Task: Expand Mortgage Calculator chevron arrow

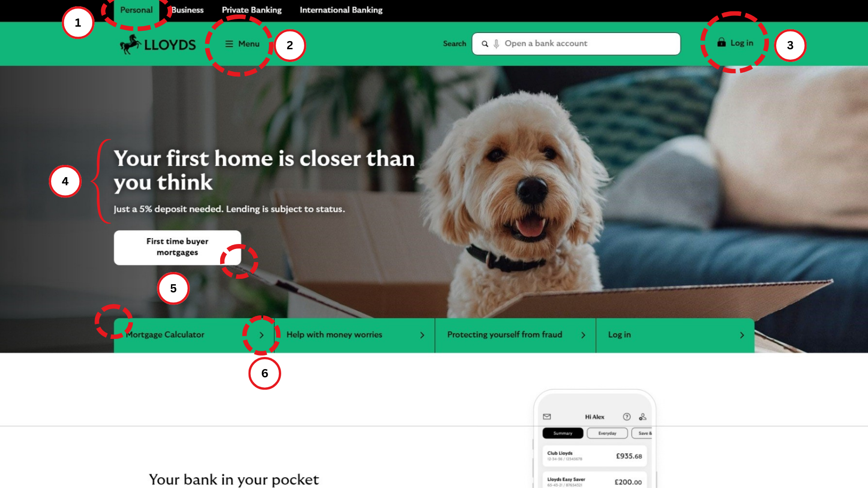Action: coord(261,335)
